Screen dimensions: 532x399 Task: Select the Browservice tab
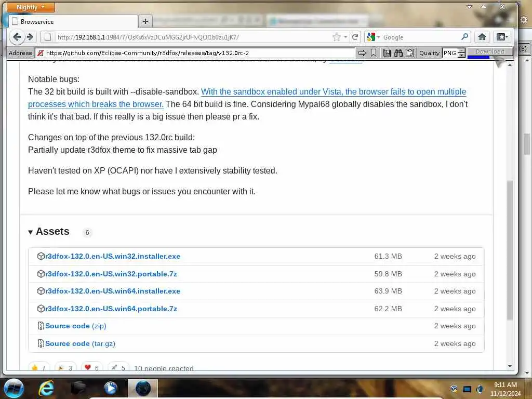[73, 21]
